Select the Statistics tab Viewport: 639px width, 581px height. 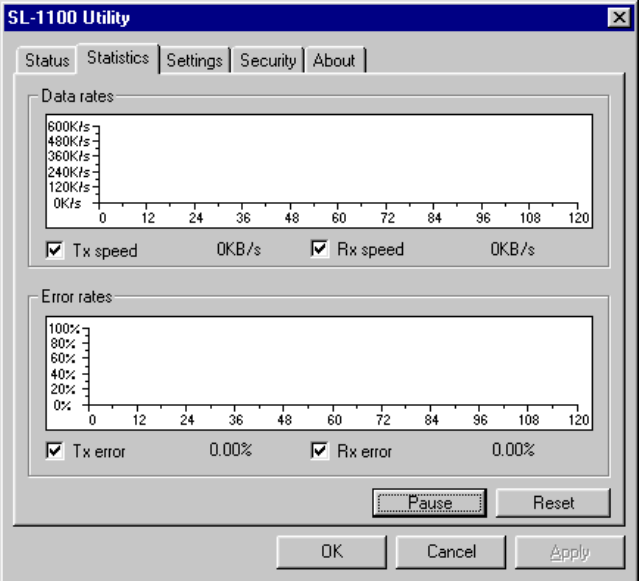coord(118,58)
